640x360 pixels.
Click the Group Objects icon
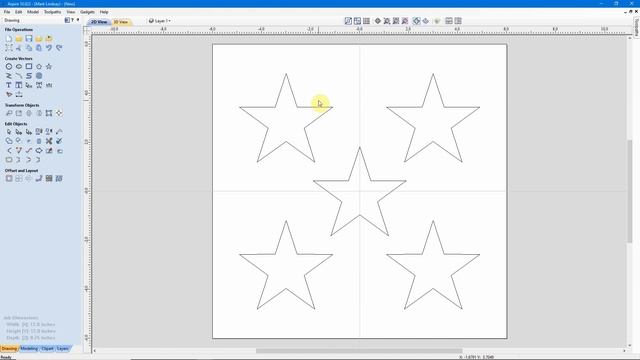pos(39,131)
